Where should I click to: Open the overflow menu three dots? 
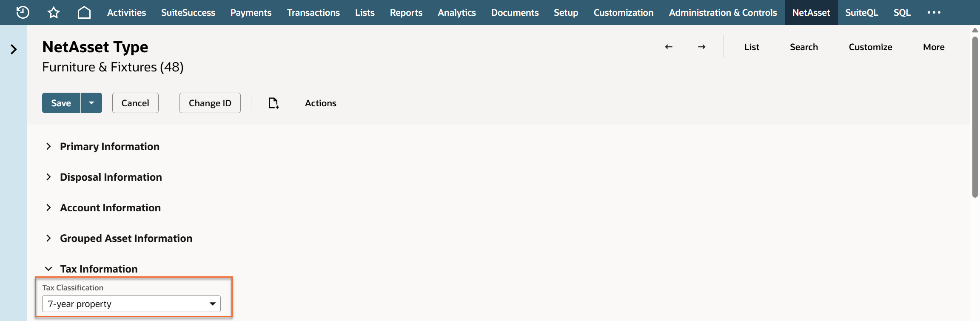point(934,12)
